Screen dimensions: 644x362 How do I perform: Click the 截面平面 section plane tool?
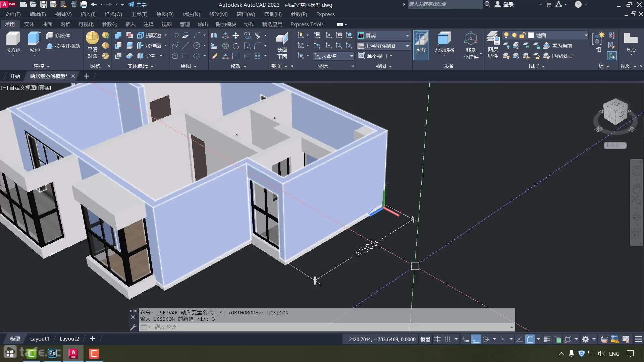(x=282, y=45)
